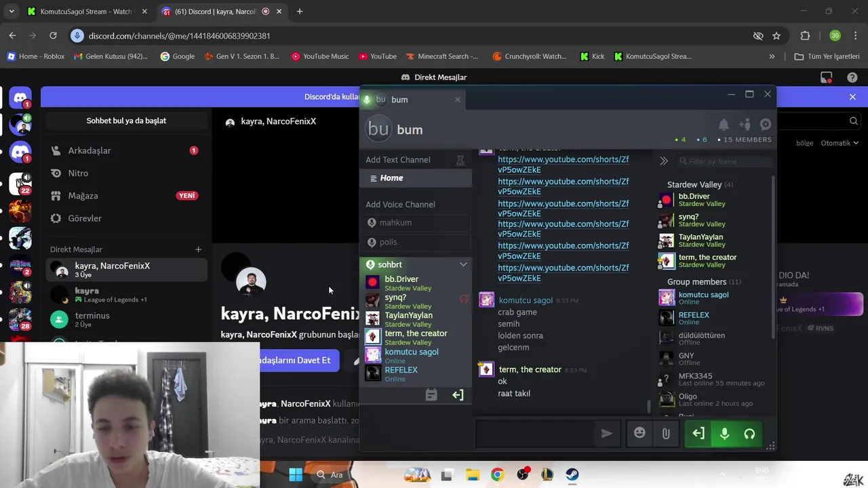This screenshot has width=868, height=488.
Task: Toggle microphone mute in Steam chat
Action: 724,434
